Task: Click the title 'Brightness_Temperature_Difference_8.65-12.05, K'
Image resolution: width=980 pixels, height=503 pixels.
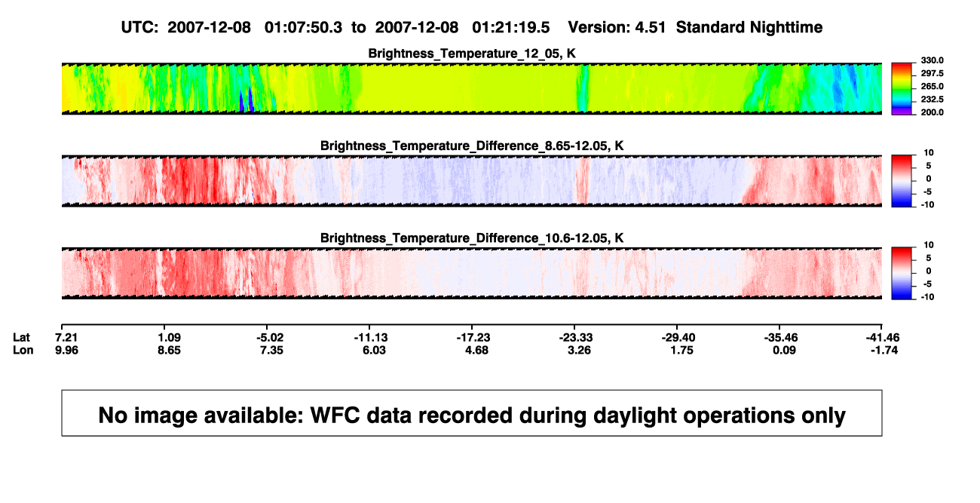Action: (x=472, y=146)
